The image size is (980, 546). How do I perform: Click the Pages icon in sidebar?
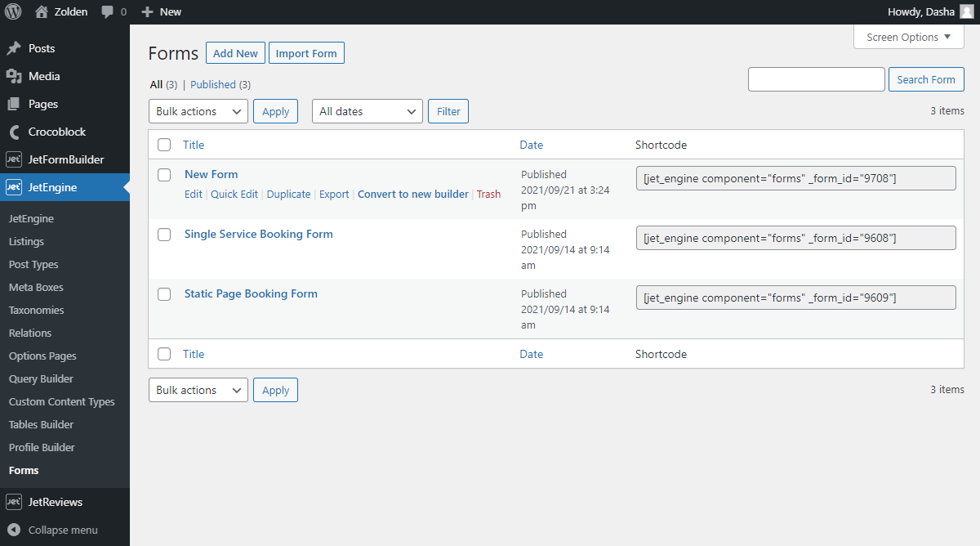click(x=13, y=104)
